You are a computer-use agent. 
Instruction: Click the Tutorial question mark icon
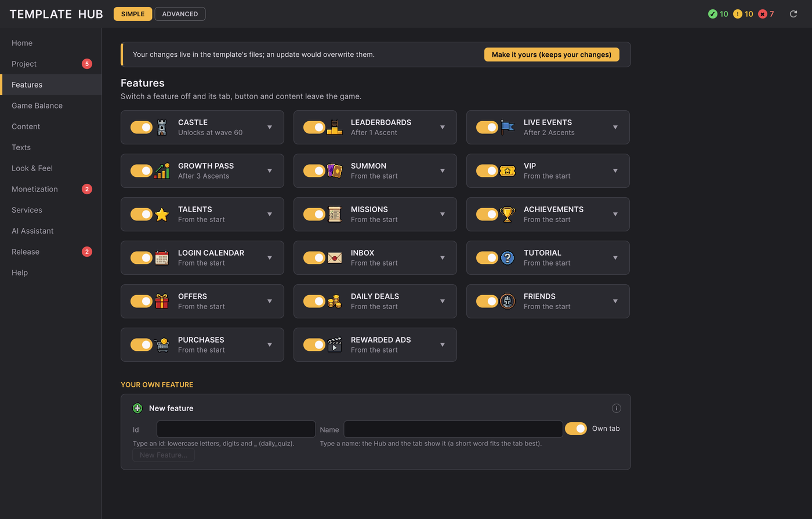point(507,257)
